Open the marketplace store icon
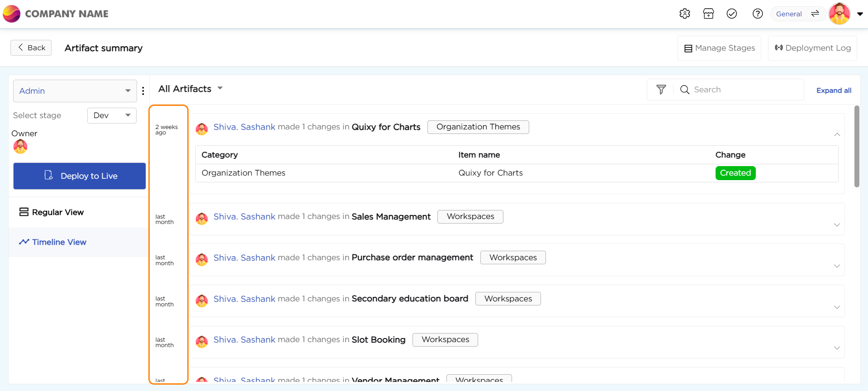 coord(708,14)
